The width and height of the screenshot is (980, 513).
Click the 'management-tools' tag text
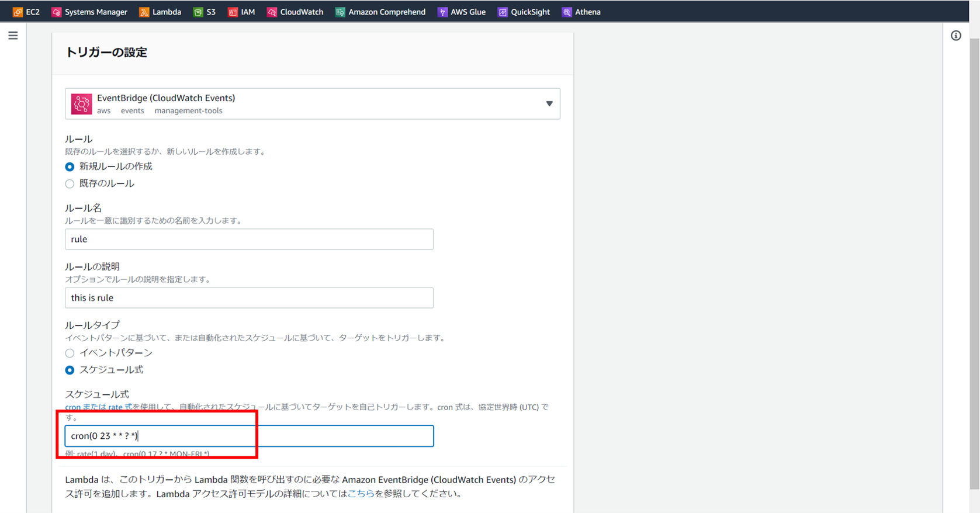[x=188, y=110]
